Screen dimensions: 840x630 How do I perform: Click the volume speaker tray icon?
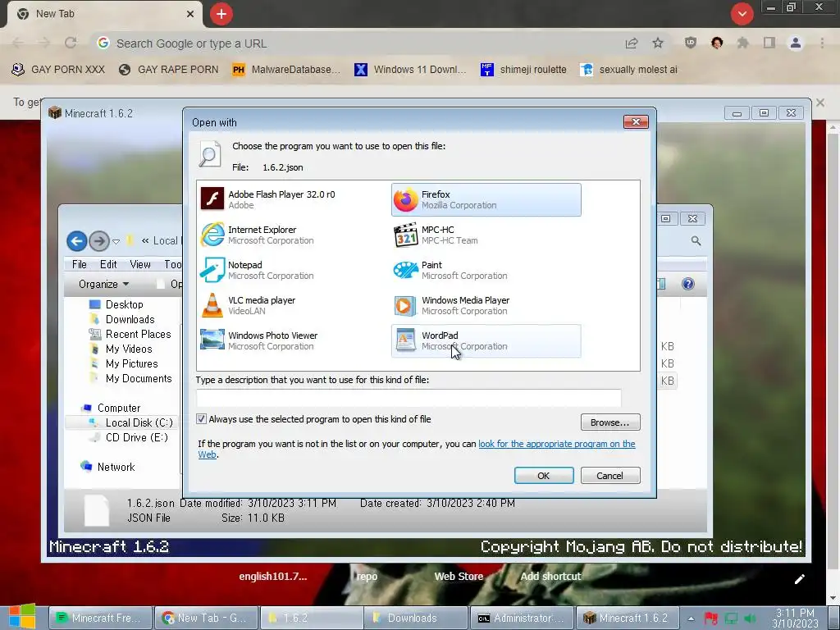(x=750, y=619)
